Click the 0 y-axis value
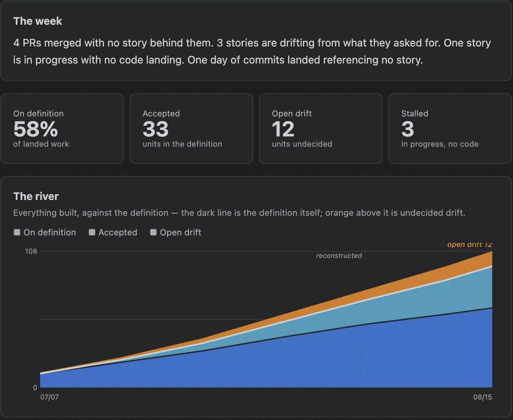The height and width of the screenshot is (420, 513). [35, 388]
